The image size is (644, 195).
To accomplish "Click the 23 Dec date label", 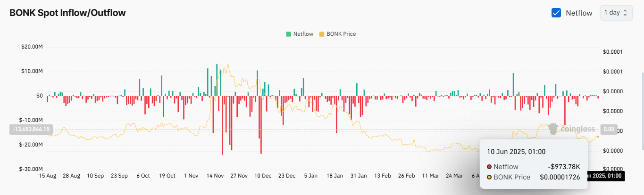I will tap(287, 176).
